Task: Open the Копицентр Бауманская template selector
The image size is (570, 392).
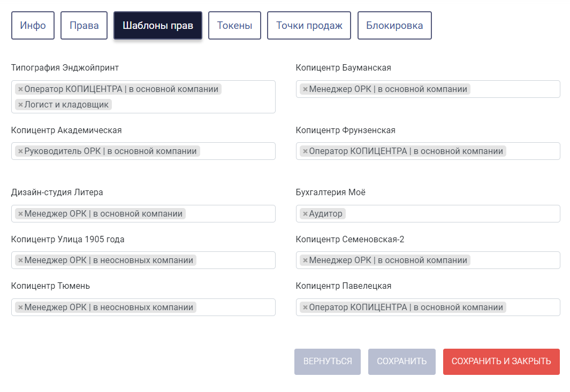Action: 428,89
